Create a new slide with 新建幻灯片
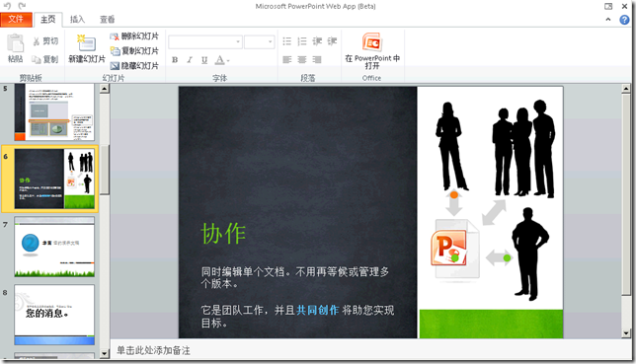 (x=87, y=48)
